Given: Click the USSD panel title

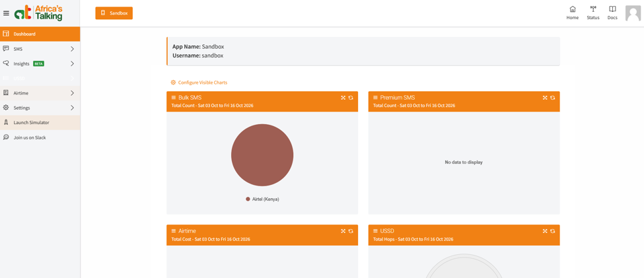Looking at the screenshot, I should 387,231.
